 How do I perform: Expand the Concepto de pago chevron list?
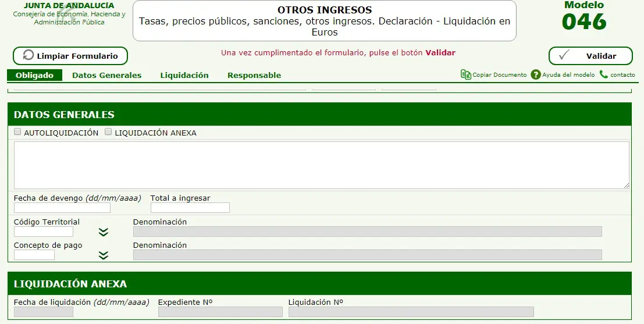[104, 255]
